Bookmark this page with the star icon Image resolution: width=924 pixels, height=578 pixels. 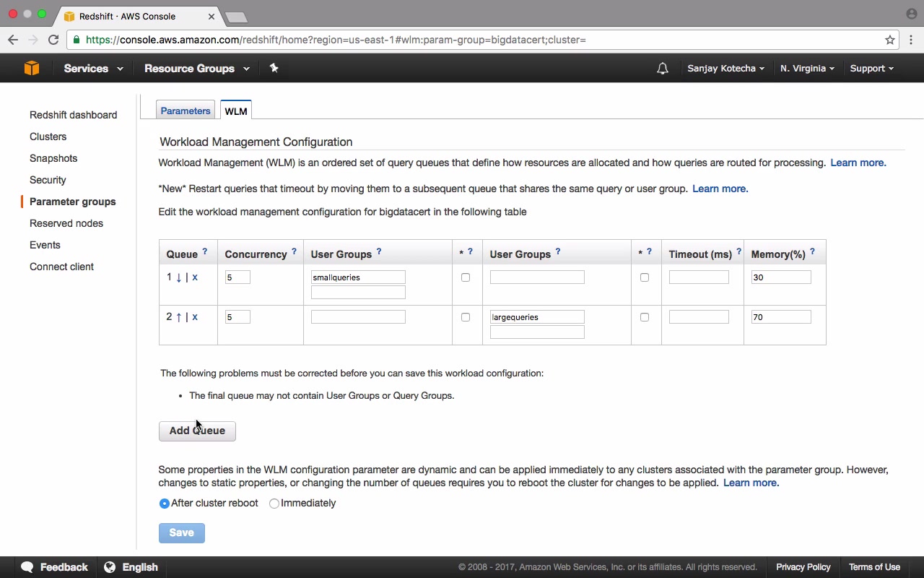click(890, 40)
